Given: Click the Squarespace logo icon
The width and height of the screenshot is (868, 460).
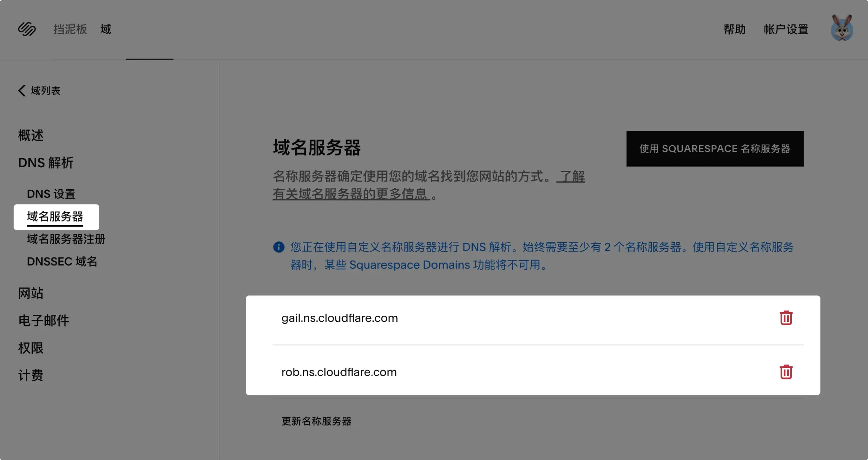Looking at the screenshot, I should click(x=27, y=29).
